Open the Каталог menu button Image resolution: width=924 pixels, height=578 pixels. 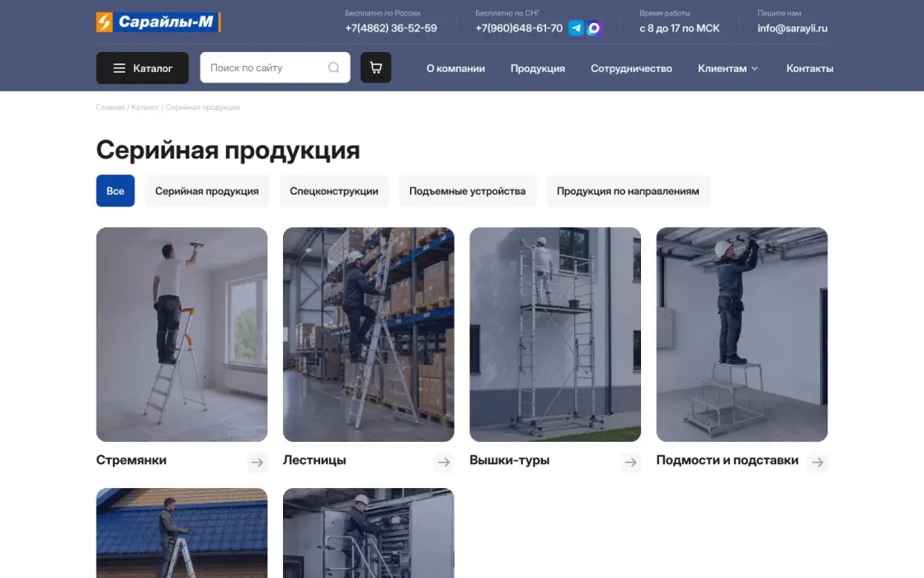click(x=143, y=68)
